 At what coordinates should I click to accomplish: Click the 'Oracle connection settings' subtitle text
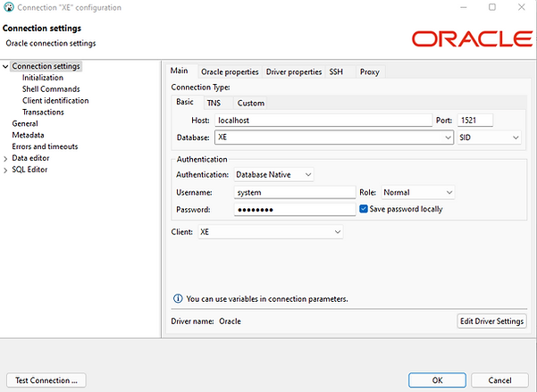(x=51, y=44)
